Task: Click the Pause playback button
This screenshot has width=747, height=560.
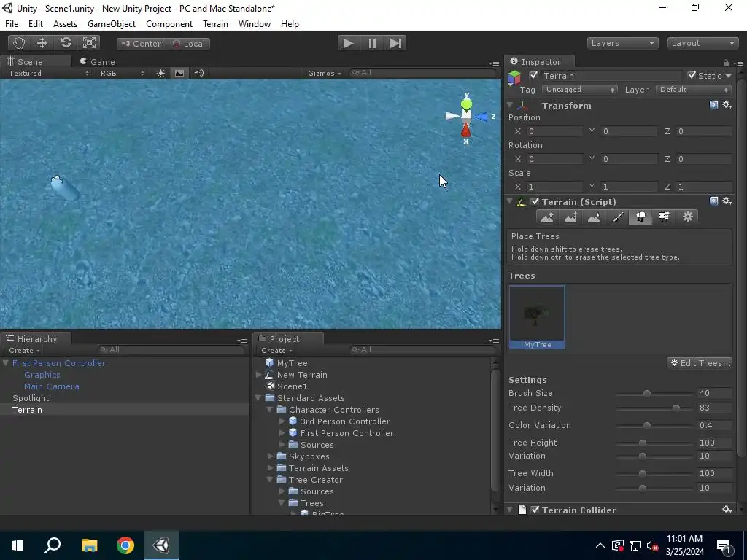Action: coord(372,43)
